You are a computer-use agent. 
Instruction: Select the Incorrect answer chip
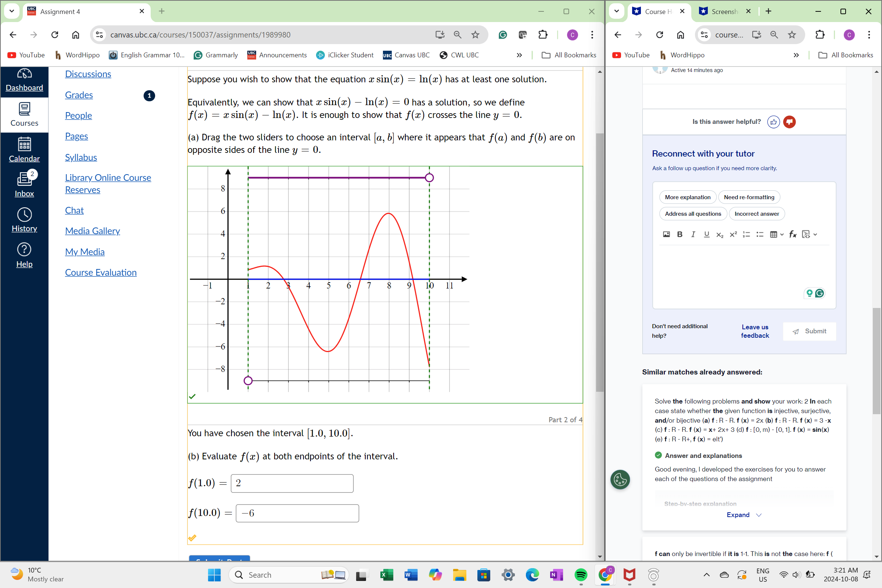click(756, 214)
